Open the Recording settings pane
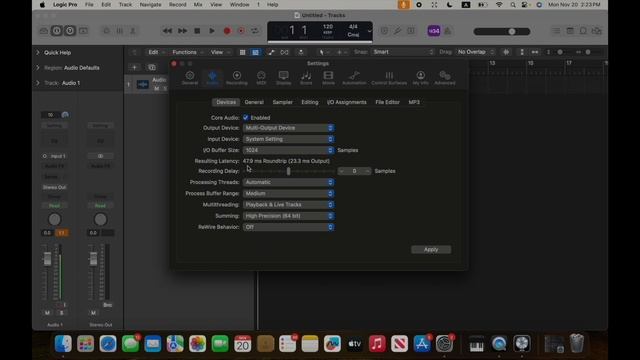Viewport: 640px width, 360px height. (x=237, y=78)
